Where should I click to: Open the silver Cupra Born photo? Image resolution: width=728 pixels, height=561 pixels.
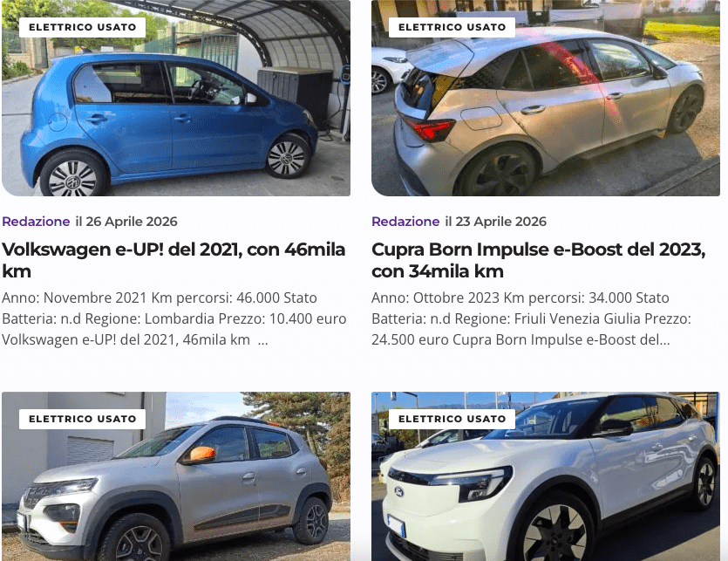546,98
